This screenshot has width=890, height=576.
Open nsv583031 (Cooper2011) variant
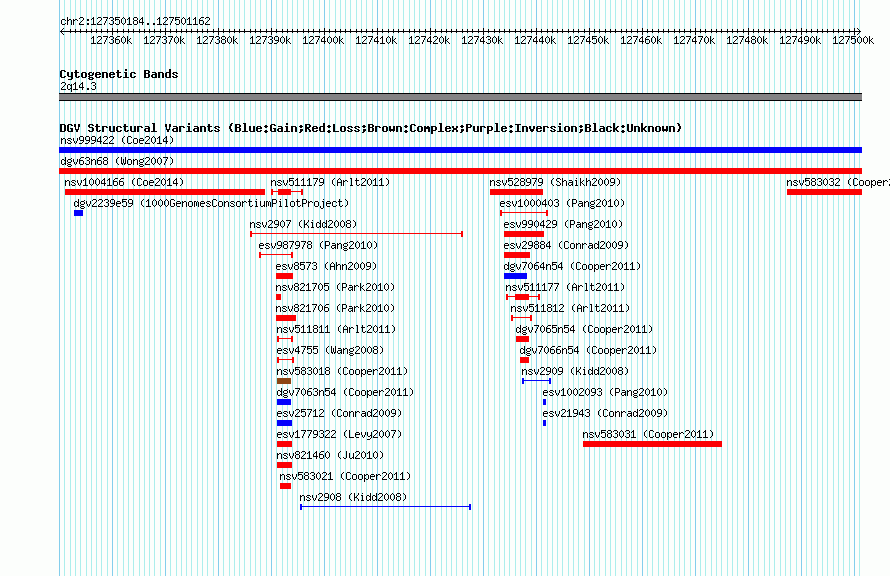(x=648, y=434)
